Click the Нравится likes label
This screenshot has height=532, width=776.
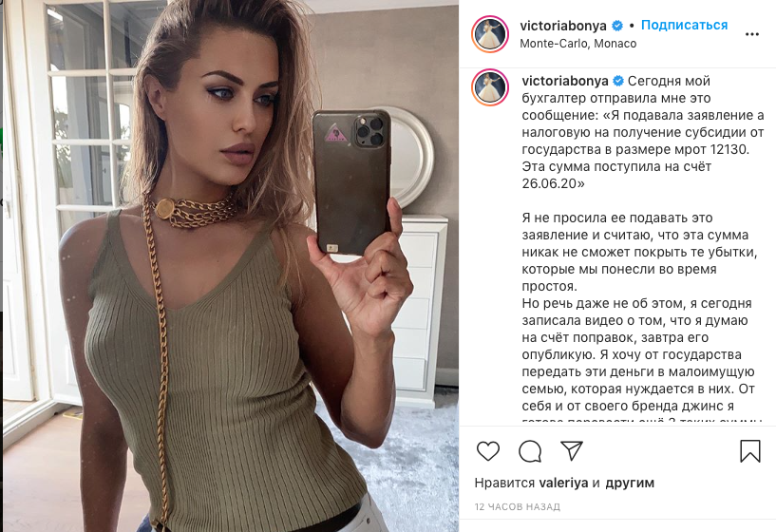click(504, 483)
